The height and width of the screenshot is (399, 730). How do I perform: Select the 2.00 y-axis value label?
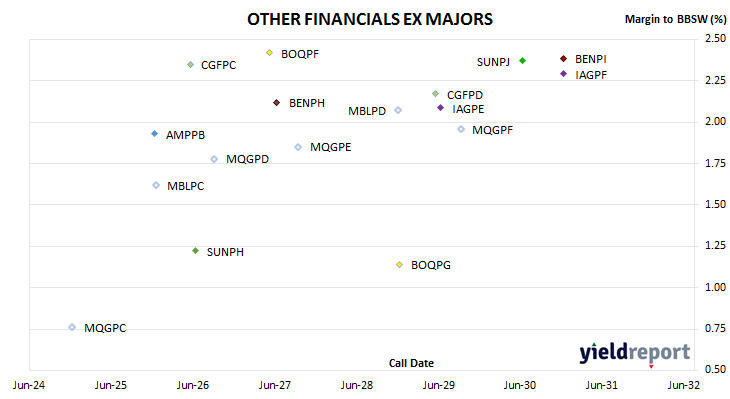coord(715,121)
